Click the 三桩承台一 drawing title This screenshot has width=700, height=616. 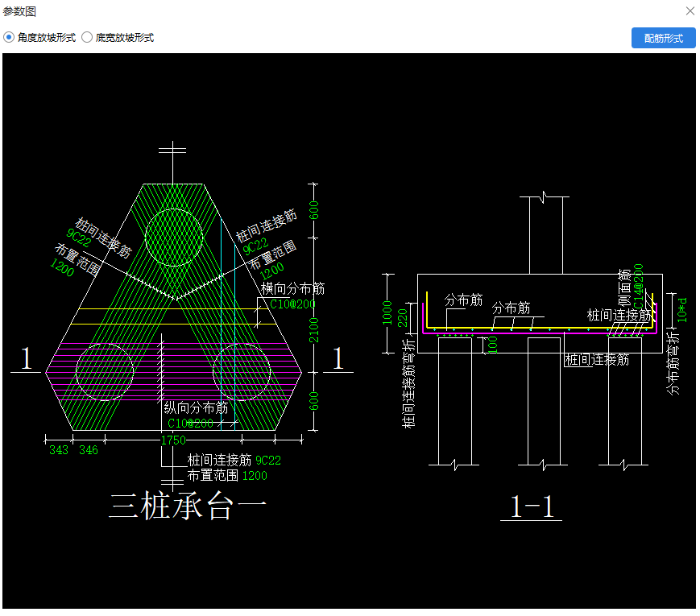(x=188, y=506)
